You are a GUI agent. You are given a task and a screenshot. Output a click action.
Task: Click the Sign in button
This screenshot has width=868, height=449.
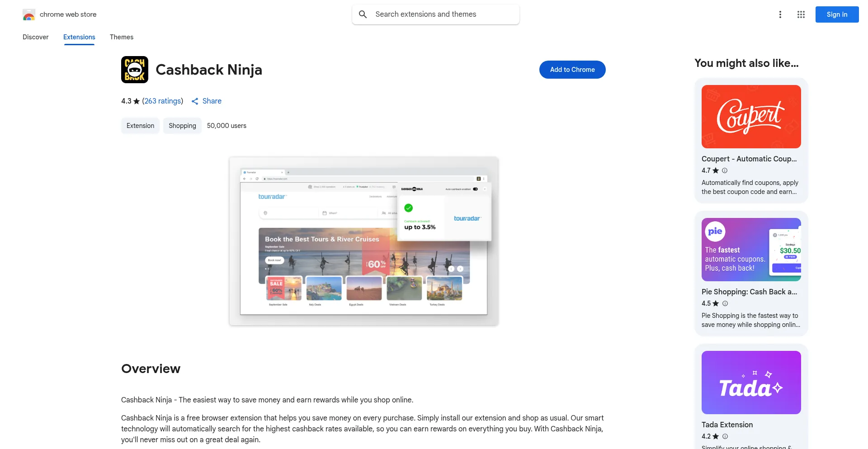(837, 14)
